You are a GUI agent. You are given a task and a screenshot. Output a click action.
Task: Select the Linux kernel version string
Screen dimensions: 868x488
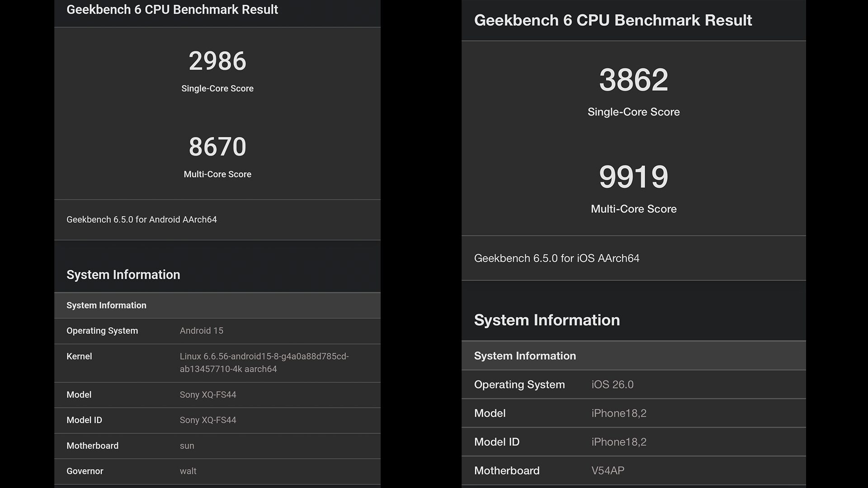point(264,363)
